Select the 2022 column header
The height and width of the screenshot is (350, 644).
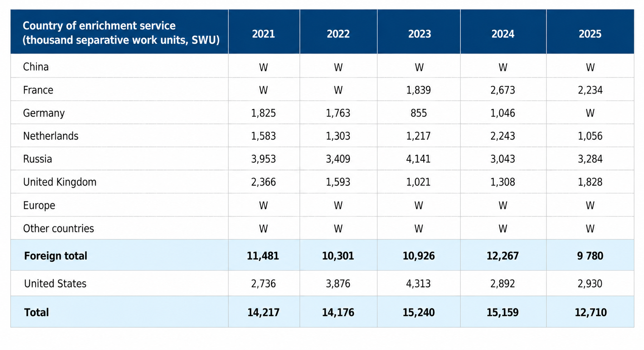pos(338,34)
